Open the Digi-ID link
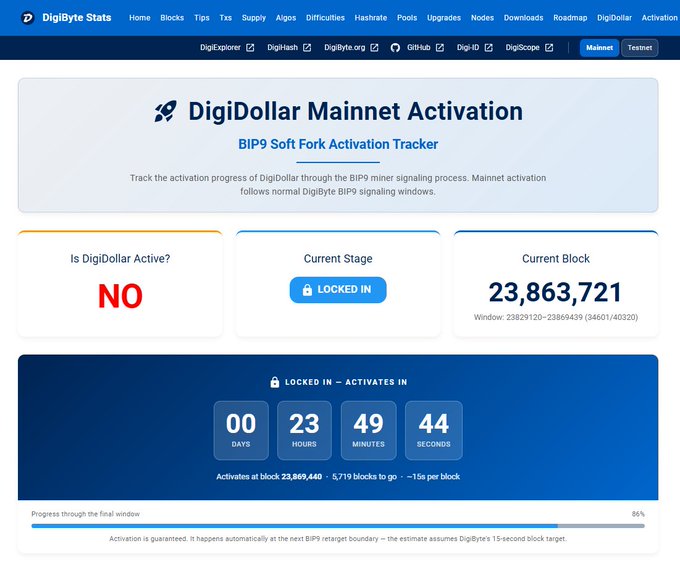Image resolution: width=680 pixels, height=567 pixels. coord(468,48)
